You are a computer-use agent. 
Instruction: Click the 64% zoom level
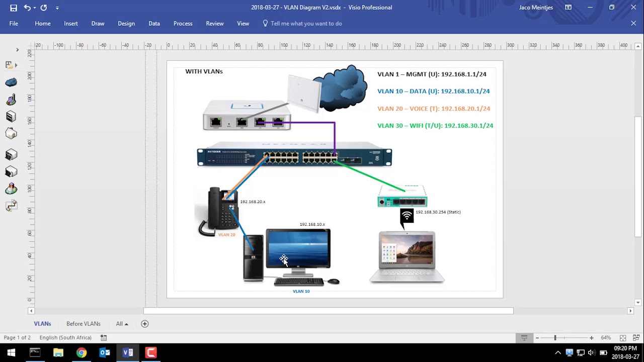pos(606,338)
